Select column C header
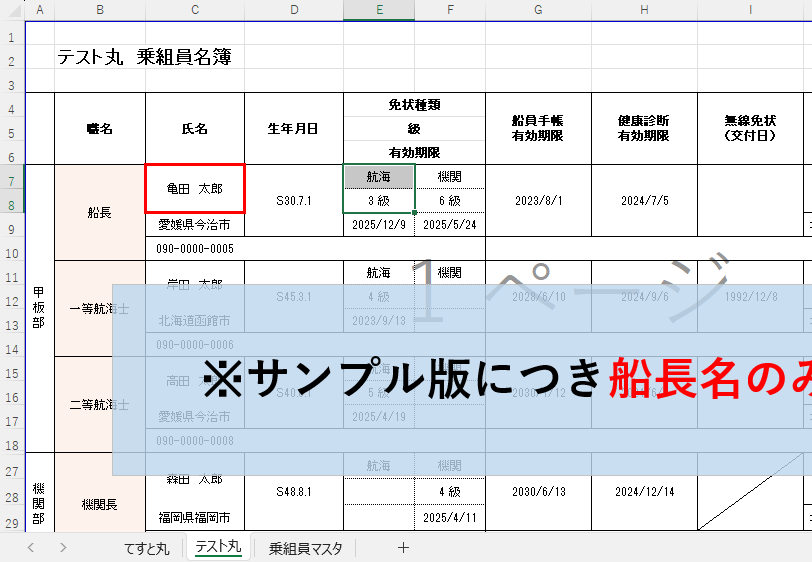 point(195,10)
